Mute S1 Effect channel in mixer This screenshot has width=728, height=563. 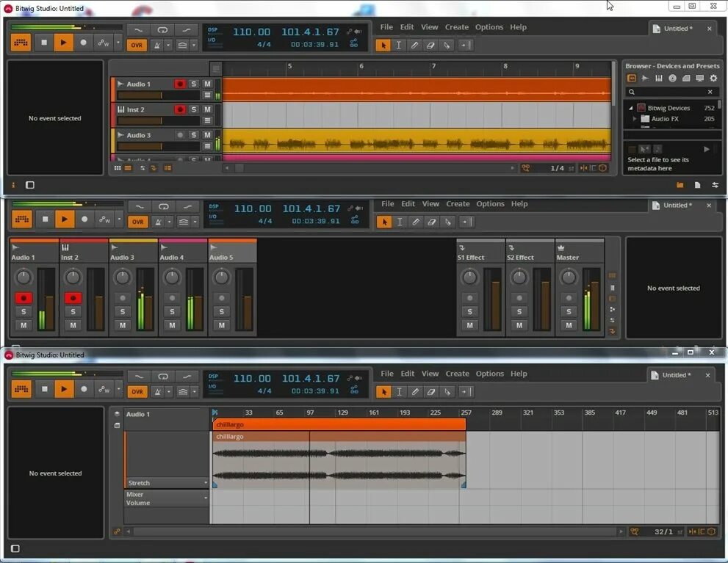click(x=469, y=325)
